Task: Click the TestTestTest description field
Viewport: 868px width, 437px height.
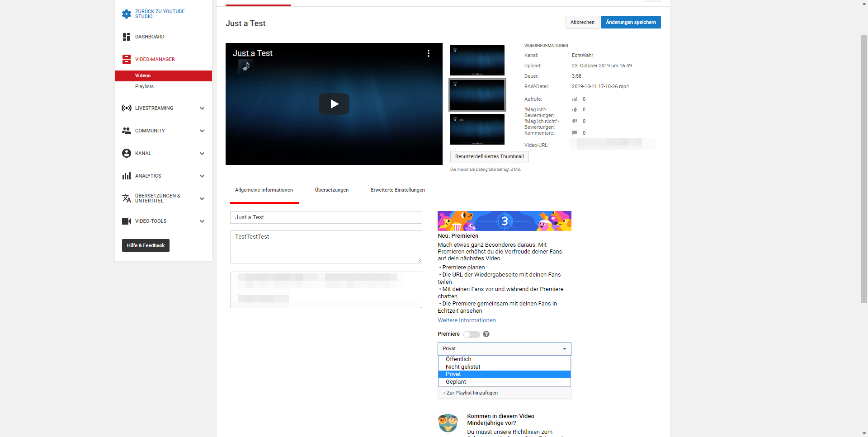Action: click(325, 247)
